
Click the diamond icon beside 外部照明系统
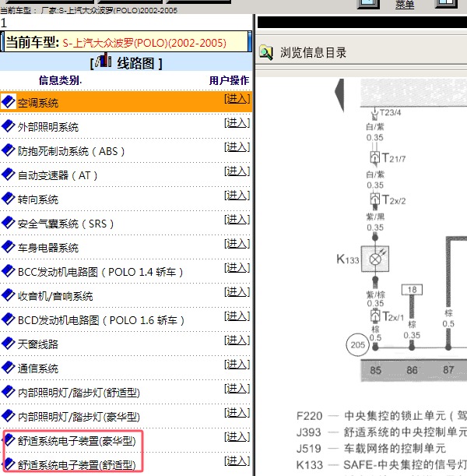[x=9, y=125]
